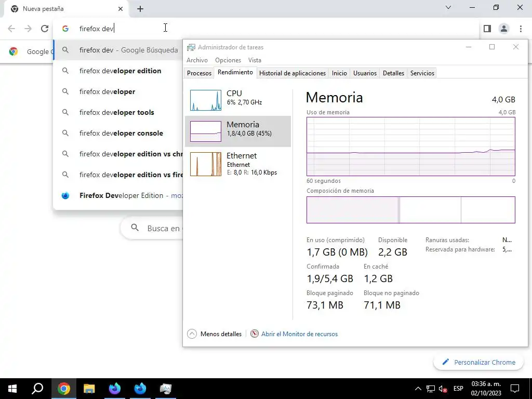Collapse Task Manager with the Menos detalles chevron
Screen dimensions: 532x399
pyautogui.click(x=192, y=334)
